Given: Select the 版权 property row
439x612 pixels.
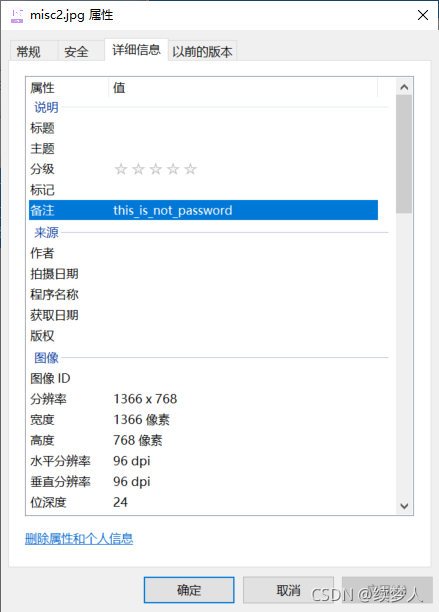Looking at the screenshot, I should point(203,336).
